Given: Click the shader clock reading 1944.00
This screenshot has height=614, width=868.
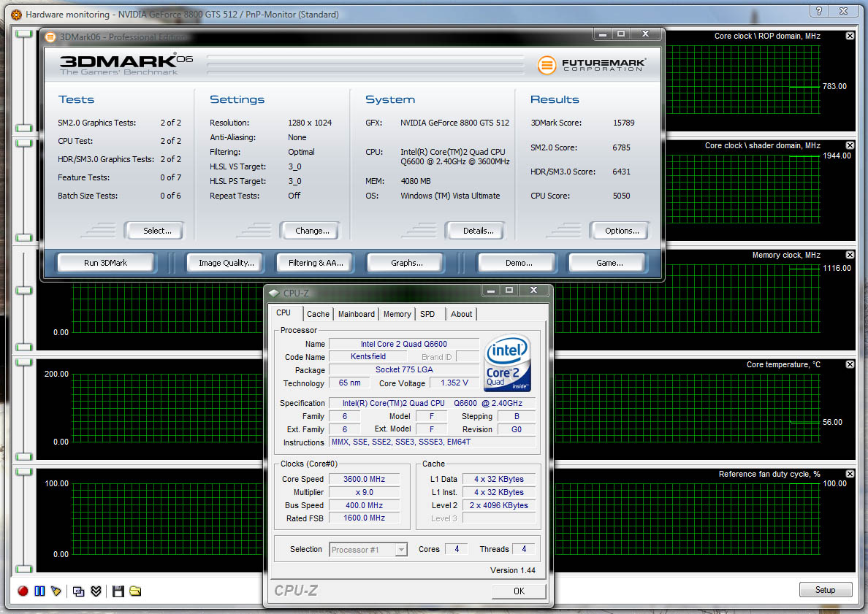Looking at the screenshot, I should point(837,156).
